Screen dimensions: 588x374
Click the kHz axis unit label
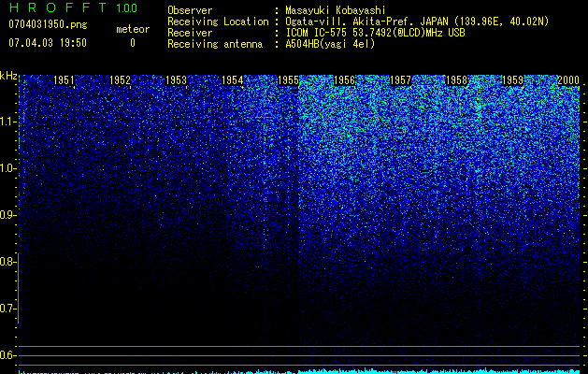tap(9, 76)
